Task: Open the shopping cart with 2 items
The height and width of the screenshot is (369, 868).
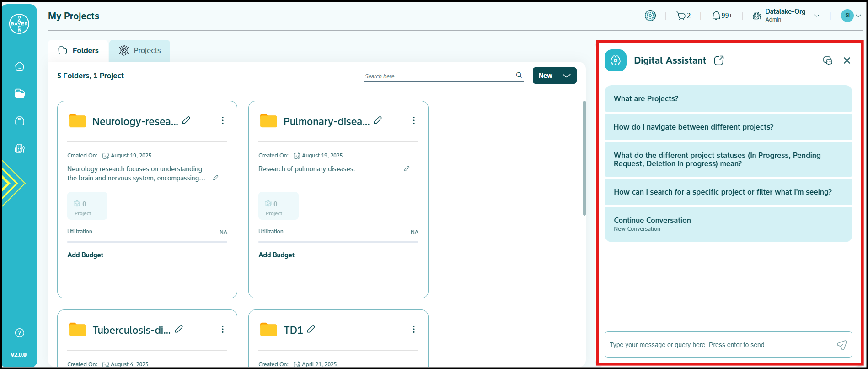Action: point(683,16)
